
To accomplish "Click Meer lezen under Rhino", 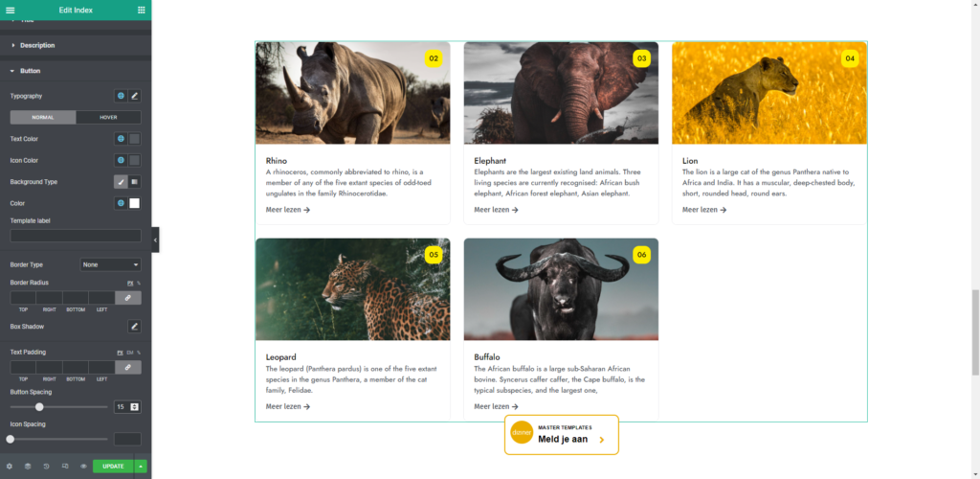I will click(288, 210).
